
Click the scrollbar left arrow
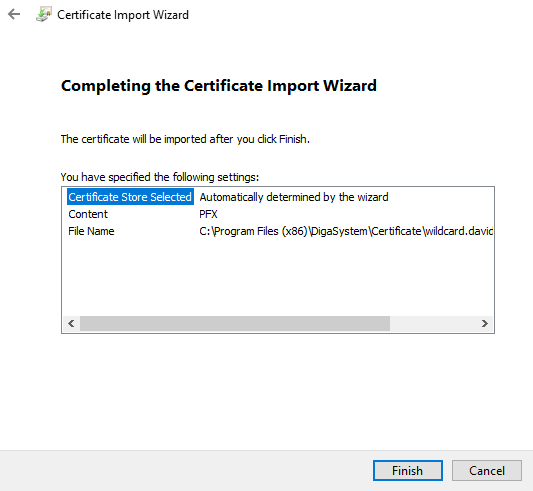(x=71, y=323)
